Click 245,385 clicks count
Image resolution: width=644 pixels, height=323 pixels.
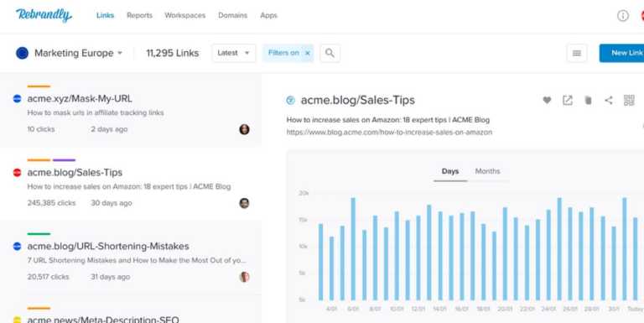[x=51, y=203]
